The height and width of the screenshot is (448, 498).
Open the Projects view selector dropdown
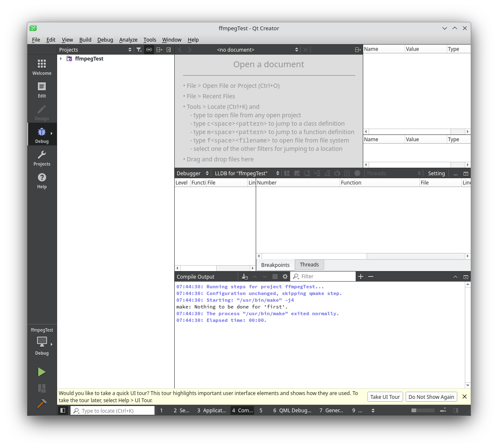click(95, 50)
